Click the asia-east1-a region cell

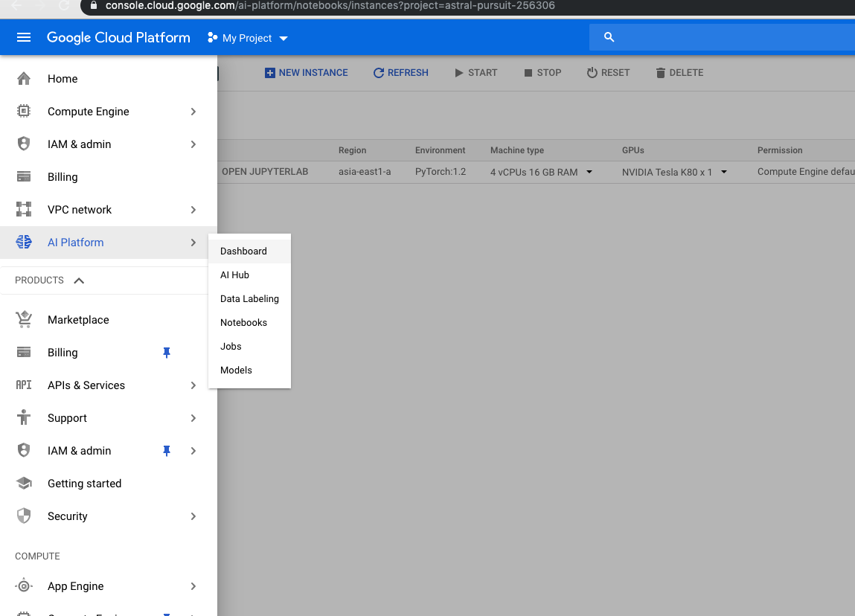pos(365,172)
